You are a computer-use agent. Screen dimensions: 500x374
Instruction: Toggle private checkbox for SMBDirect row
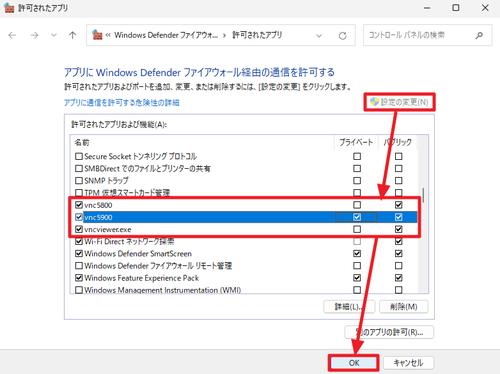(357, 168)
